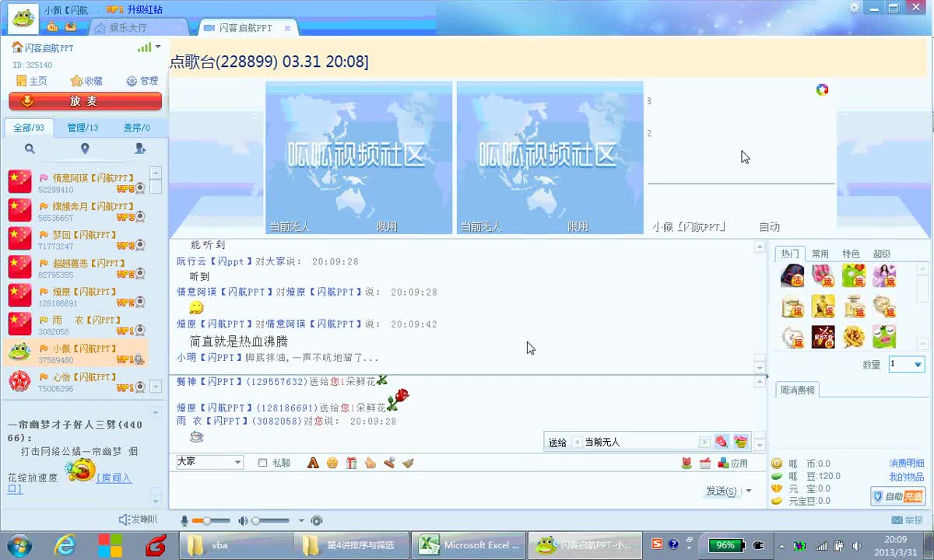Toggle the 私聊 private chat checkbox
The width and height of the screenshot is (934, 560).
262,463
